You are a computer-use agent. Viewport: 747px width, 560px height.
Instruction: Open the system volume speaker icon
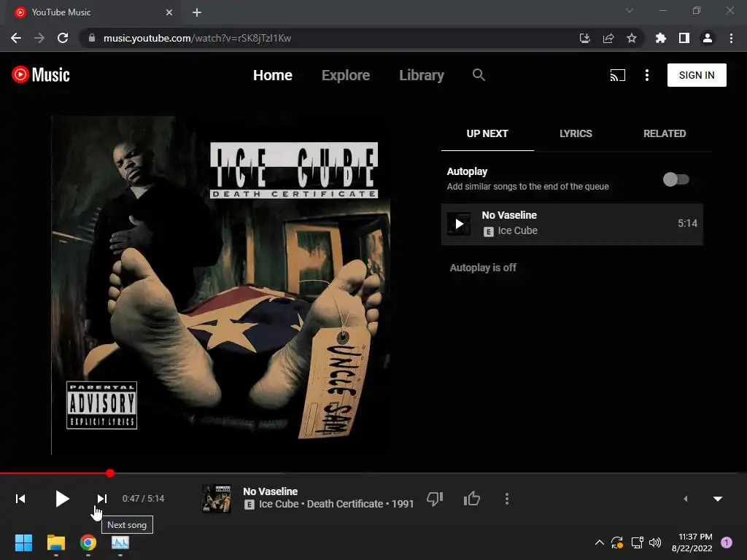pos(655,542)
